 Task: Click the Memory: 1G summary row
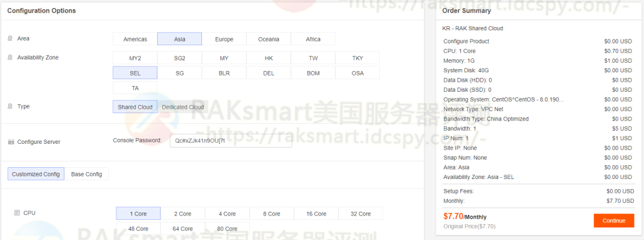[x=538, y=61]
